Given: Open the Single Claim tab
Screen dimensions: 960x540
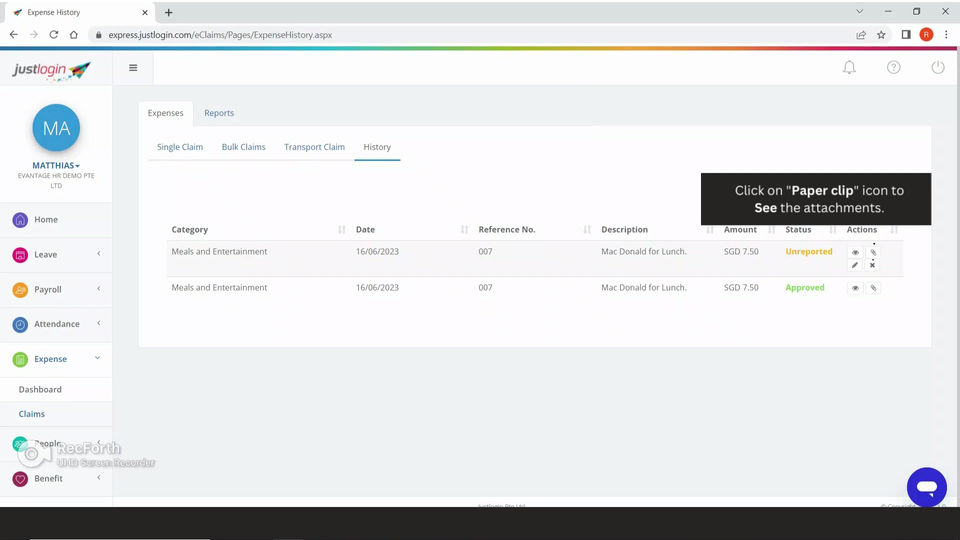Looking at the screenshot, I should (x=180, y=147).
